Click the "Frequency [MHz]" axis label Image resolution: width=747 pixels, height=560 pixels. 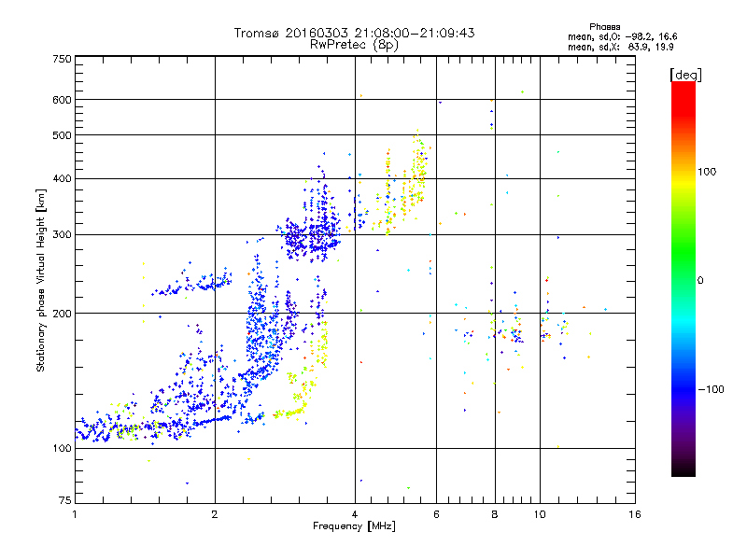[354, 526]
